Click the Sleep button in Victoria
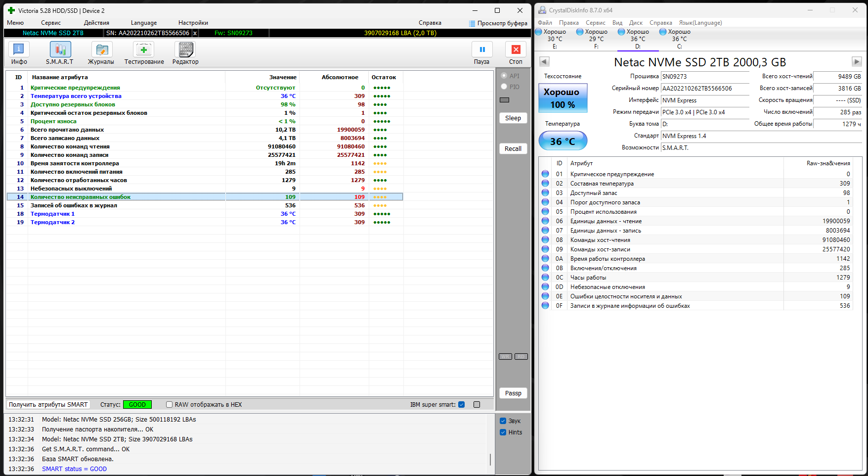 [513, 118]
